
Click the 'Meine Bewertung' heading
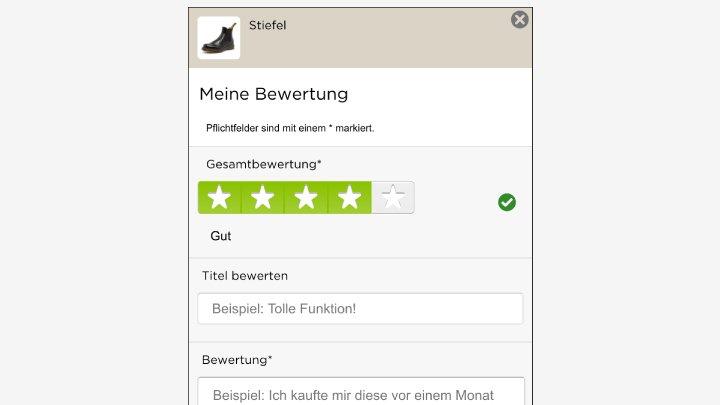273,94
